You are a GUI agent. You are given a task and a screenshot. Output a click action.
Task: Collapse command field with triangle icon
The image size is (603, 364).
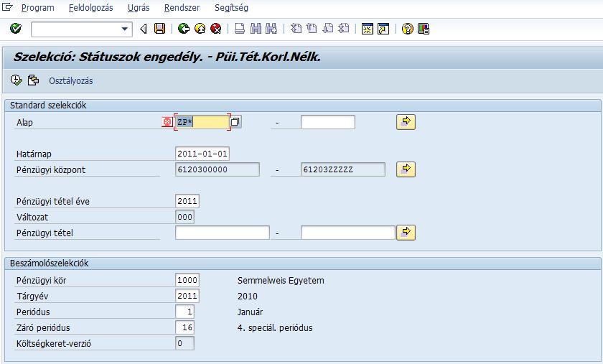(144, 29)
